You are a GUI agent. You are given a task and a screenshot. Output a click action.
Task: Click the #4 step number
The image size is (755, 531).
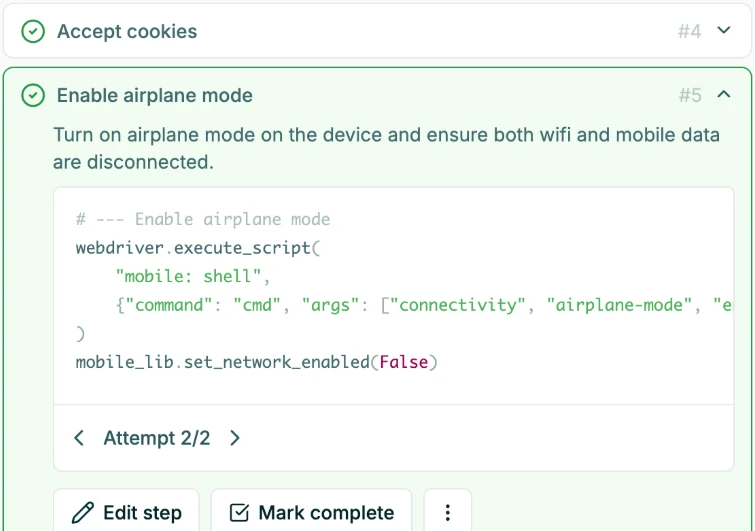tap(690, 32)
